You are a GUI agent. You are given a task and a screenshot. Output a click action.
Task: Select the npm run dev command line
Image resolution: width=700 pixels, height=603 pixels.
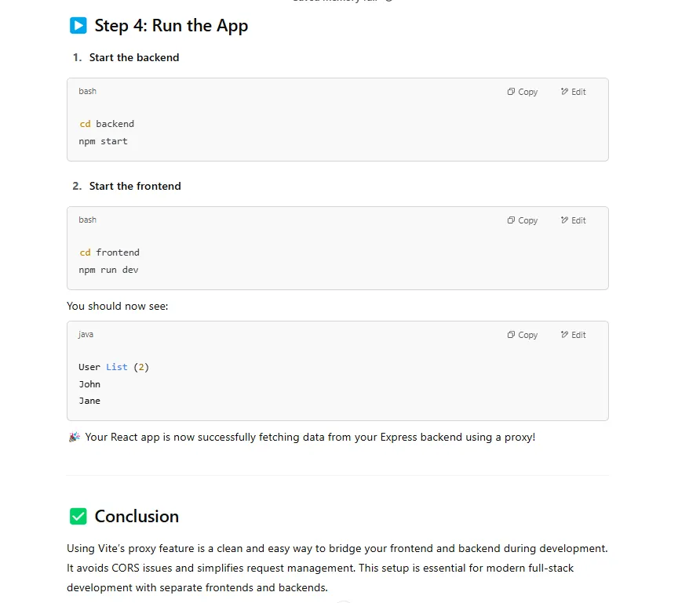click(109, 269)
